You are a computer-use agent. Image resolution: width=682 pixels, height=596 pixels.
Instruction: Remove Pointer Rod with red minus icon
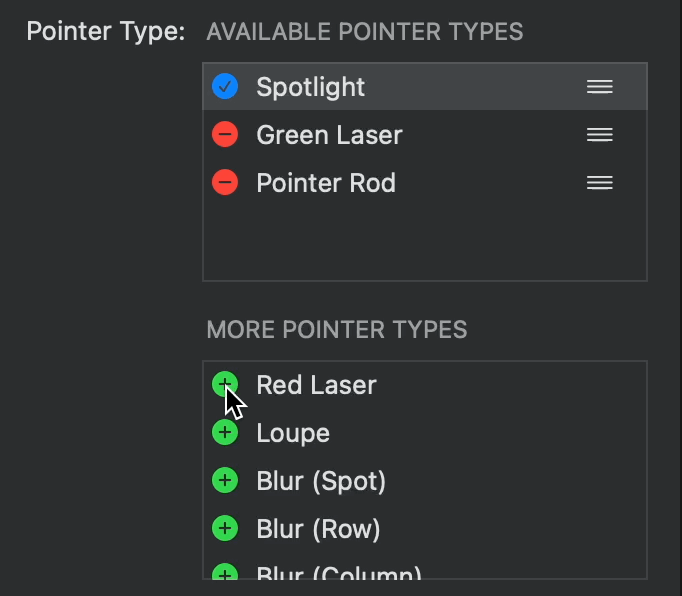pyautogui.click(x=225, y=183)
